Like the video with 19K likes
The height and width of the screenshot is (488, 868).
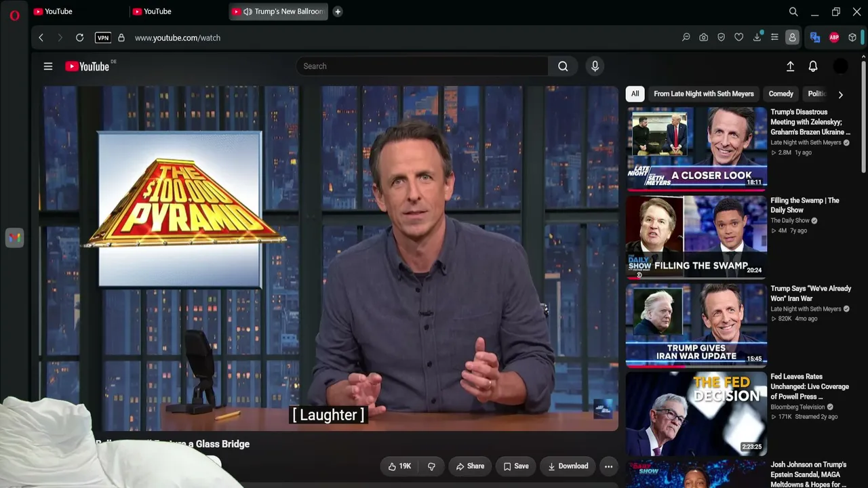(x=399, y=466)
